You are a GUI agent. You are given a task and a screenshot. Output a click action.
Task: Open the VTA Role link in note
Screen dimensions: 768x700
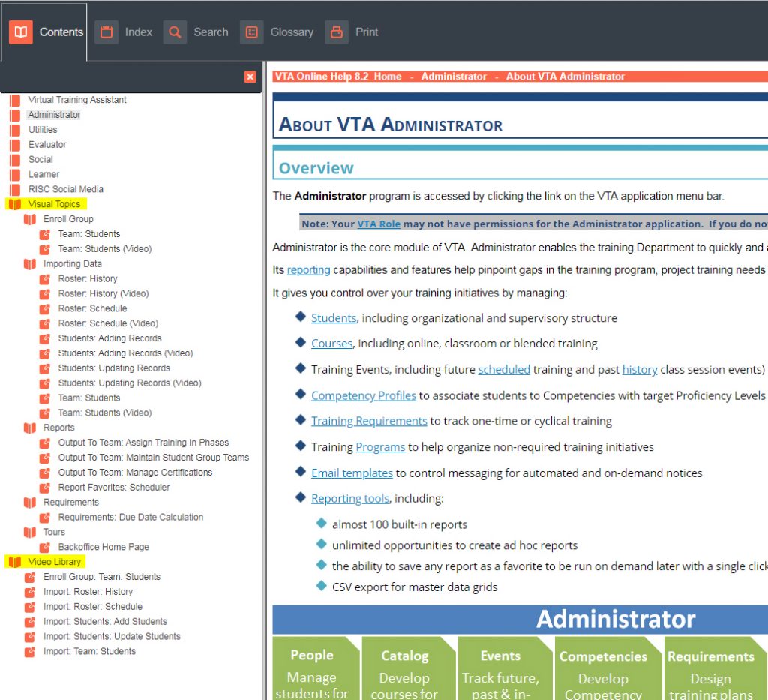[379, 224]
